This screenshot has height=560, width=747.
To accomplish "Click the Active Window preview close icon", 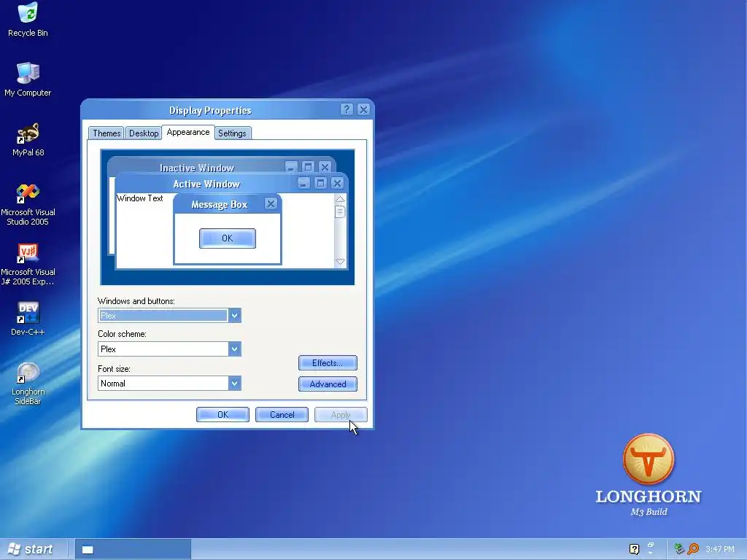I will coord(337,183).
